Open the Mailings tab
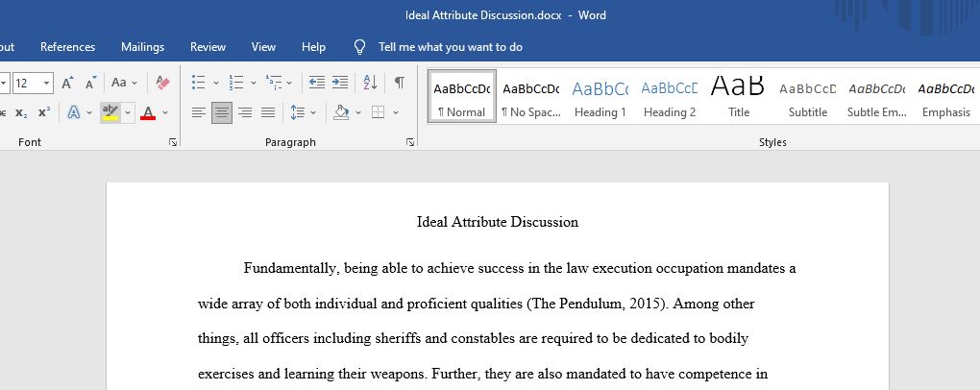980x390 pixels. [x=142, y=47]
